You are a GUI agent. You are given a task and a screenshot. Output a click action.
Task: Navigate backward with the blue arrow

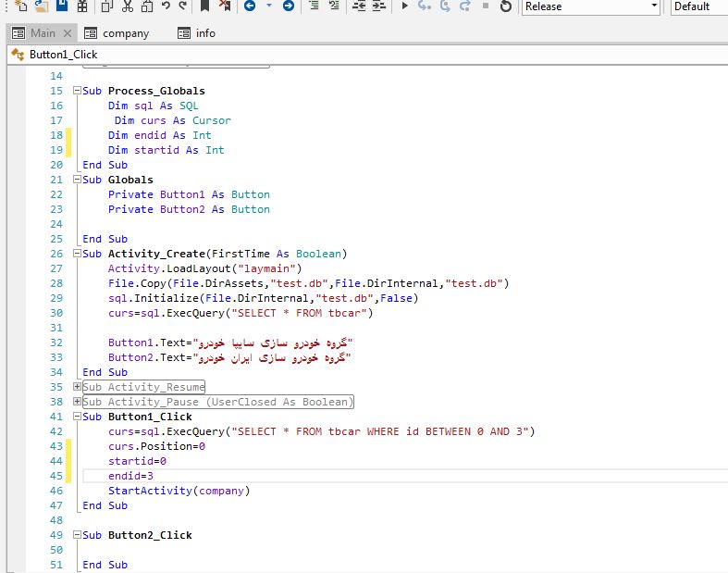tap(250, 6)
